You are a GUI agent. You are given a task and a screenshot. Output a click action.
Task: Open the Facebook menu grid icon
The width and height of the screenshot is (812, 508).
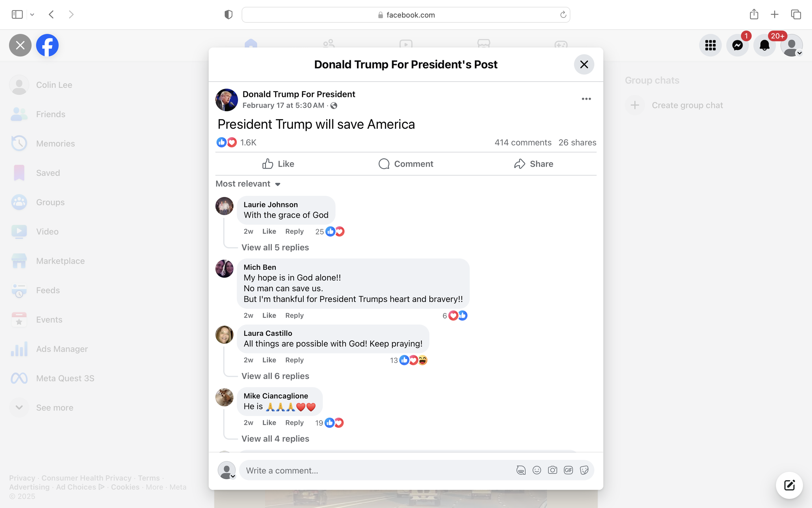pyautogui.click(x=710, y=46)
